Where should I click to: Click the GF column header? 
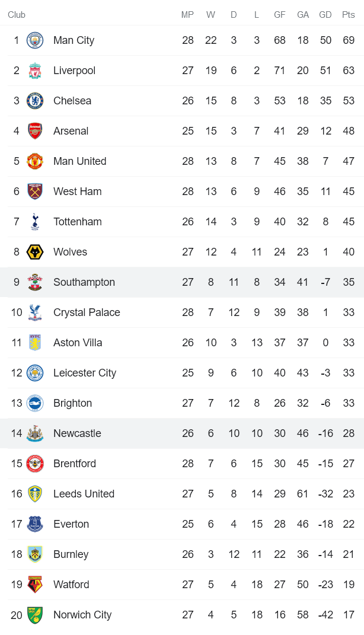[x=279, y=15]
